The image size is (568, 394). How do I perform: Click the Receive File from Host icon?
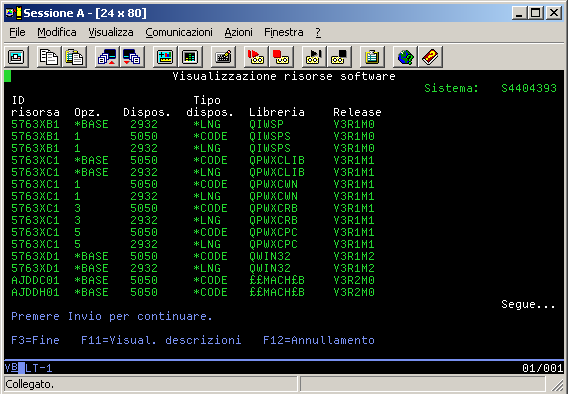click(132, 57)
